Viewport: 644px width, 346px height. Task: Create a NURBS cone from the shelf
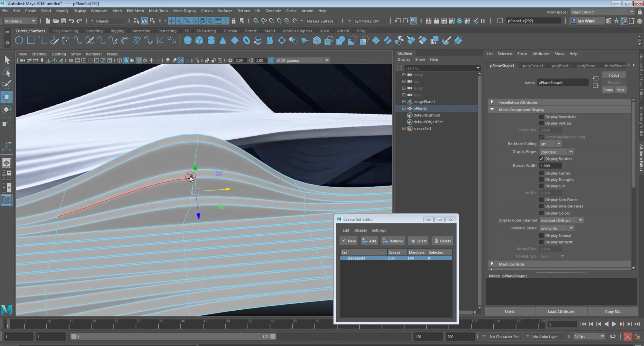[x=223, y=41]
